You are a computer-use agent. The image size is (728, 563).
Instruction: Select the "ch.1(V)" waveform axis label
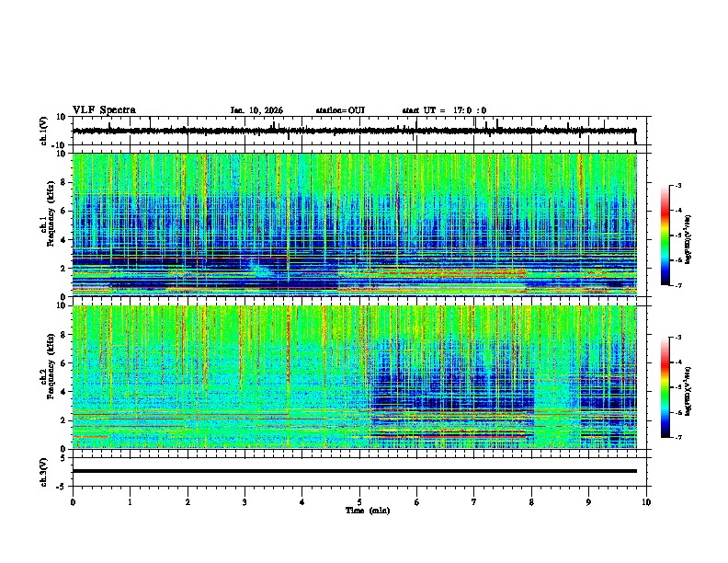click(44, 131)
